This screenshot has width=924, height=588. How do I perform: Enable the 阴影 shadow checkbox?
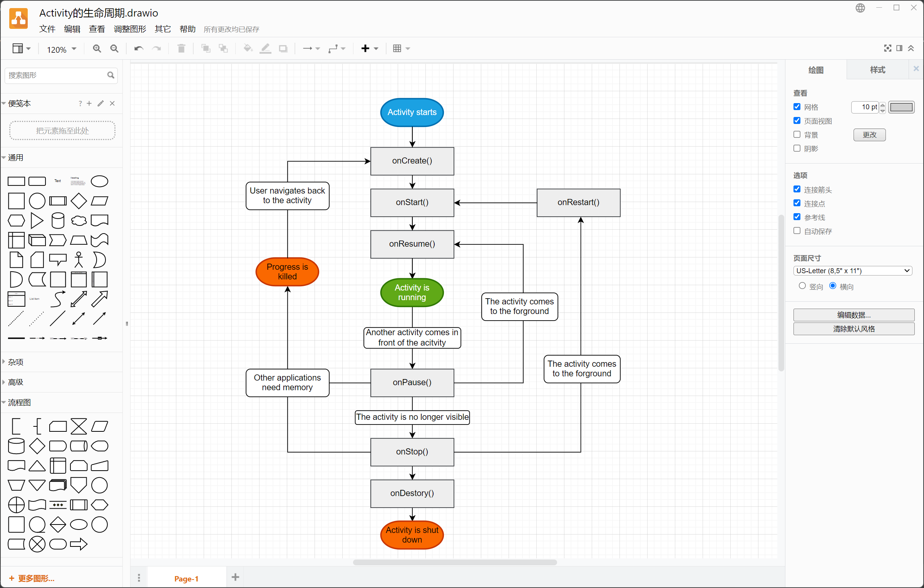click(797, 149)
